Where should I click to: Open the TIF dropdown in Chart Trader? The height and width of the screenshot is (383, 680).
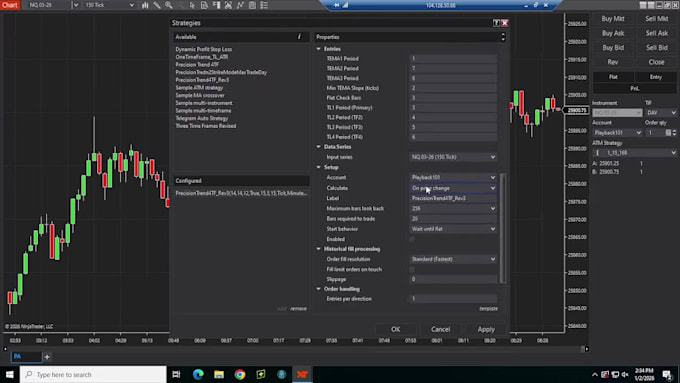pos(661,113)
